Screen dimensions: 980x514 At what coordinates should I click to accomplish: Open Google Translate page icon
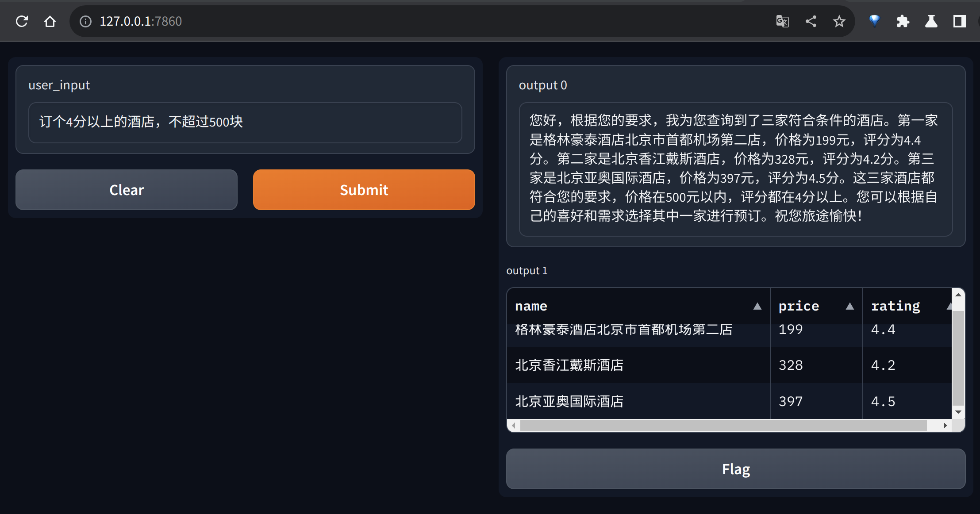pyautogui.click(x=782, y=21)
